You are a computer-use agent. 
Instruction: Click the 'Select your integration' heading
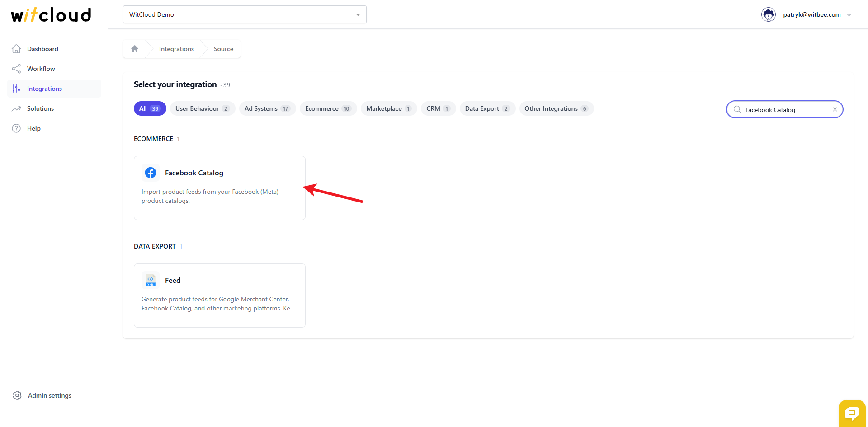[x=175, y=84]
